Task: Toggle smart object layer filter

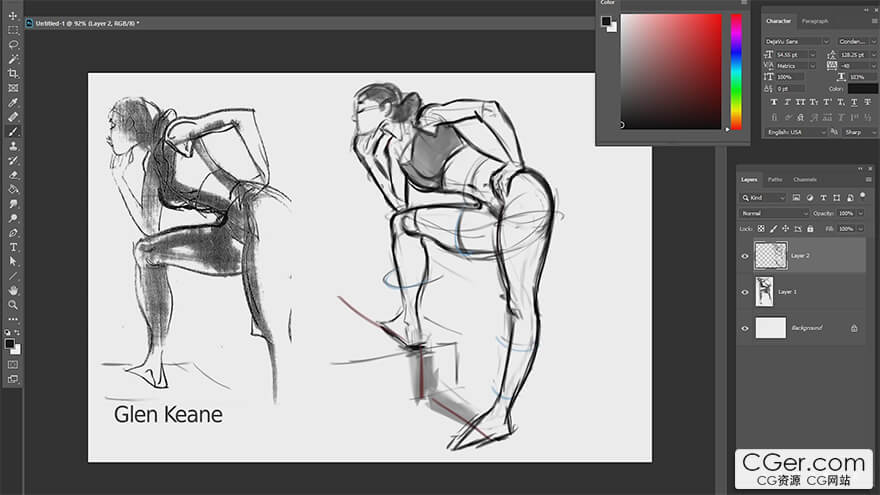Action: [850, 198]
